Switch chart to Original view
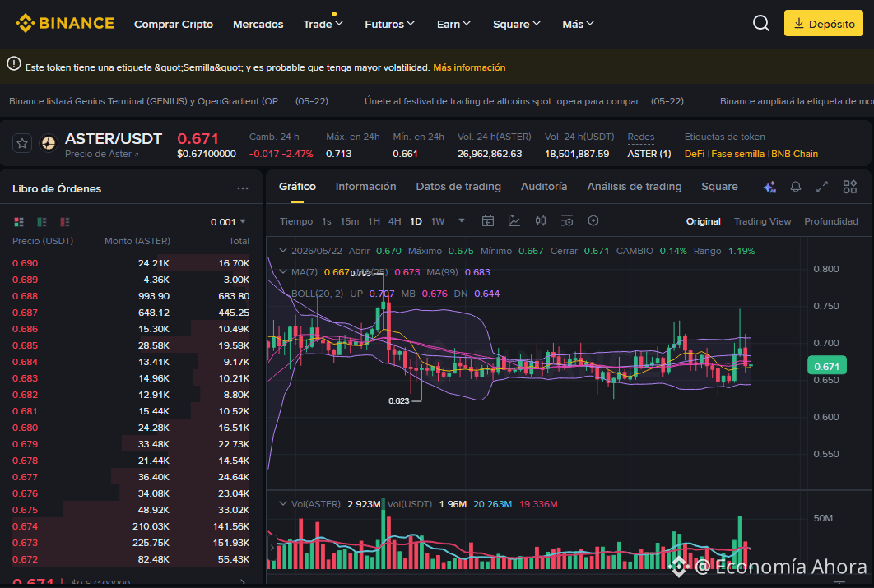 [x=703, y=221]
